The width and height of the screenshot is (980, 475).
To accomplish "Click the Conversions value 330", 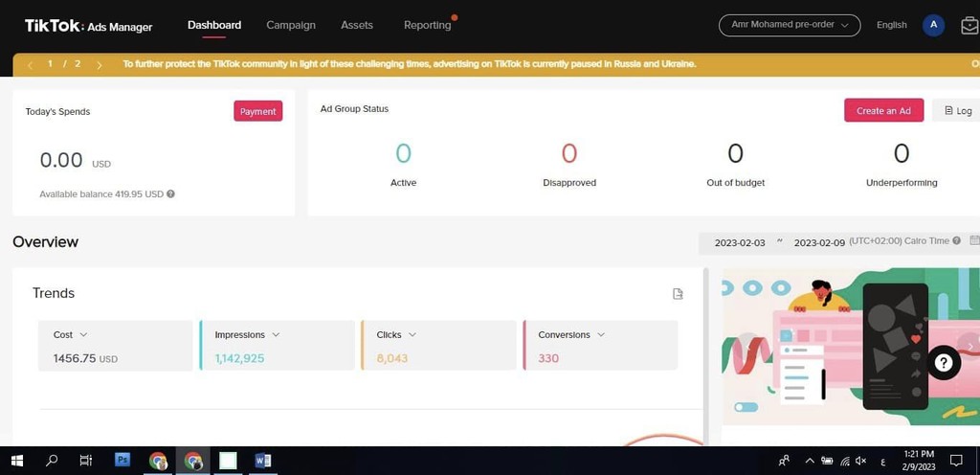I will (548, 359).
